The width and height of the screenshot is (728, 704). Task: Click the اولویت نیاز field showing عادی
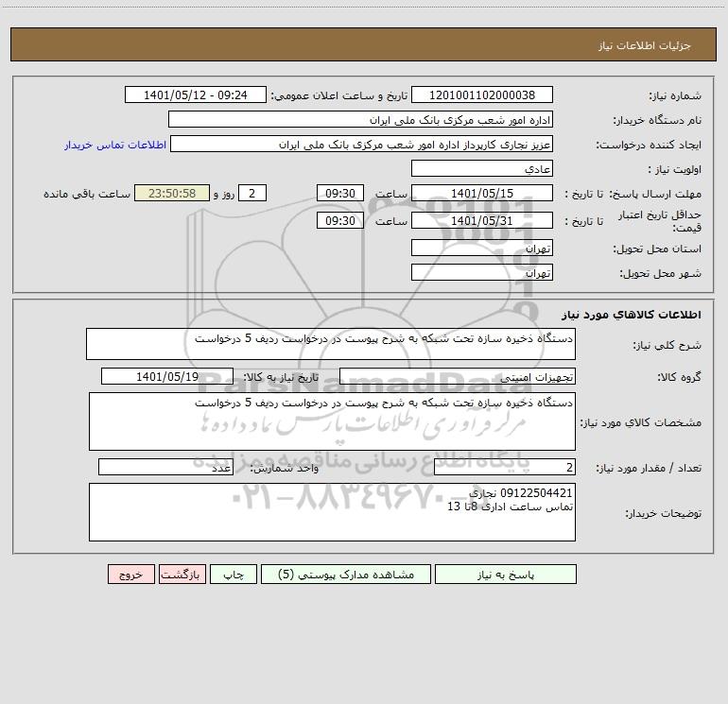(482, 168)
